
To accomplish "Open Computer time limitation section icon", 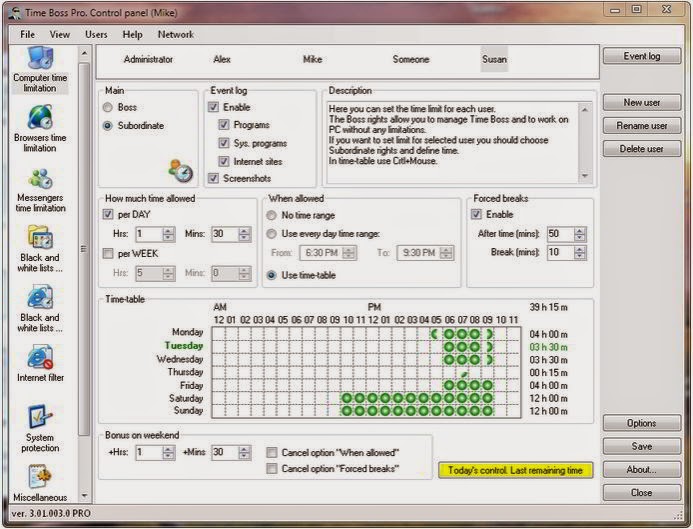I will coord(40,58).
